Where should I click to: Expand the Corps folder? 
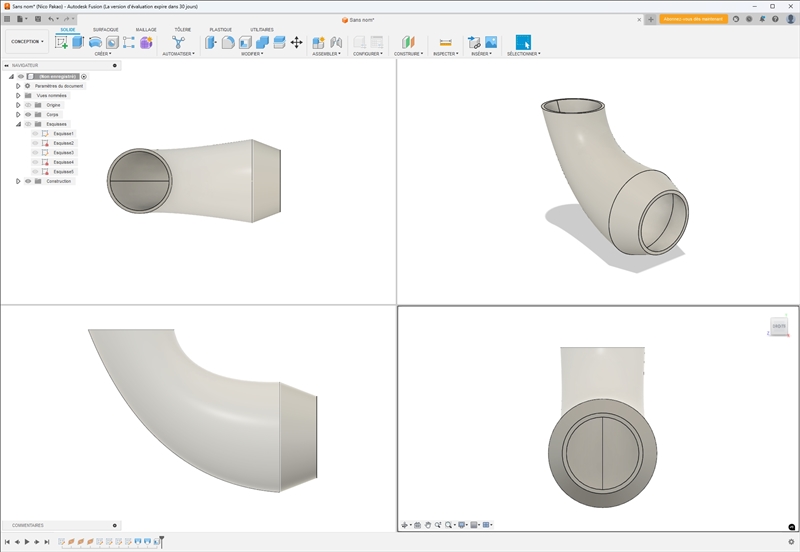[x=18, y=115]
